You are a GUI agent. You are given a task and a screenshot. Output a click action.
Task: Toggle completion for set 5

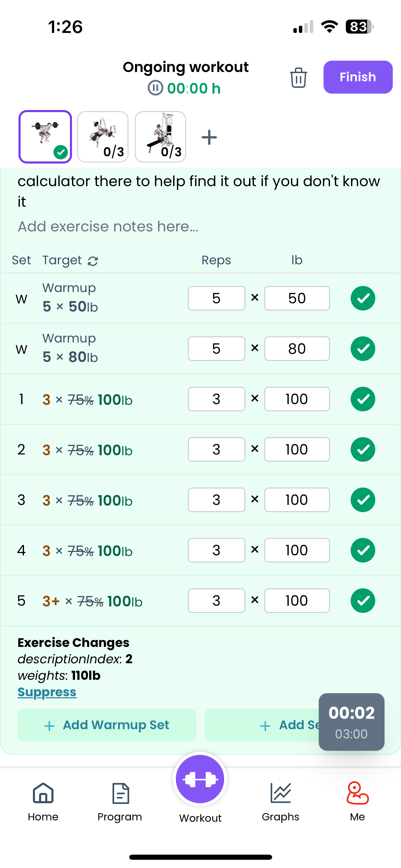(363, 601)
